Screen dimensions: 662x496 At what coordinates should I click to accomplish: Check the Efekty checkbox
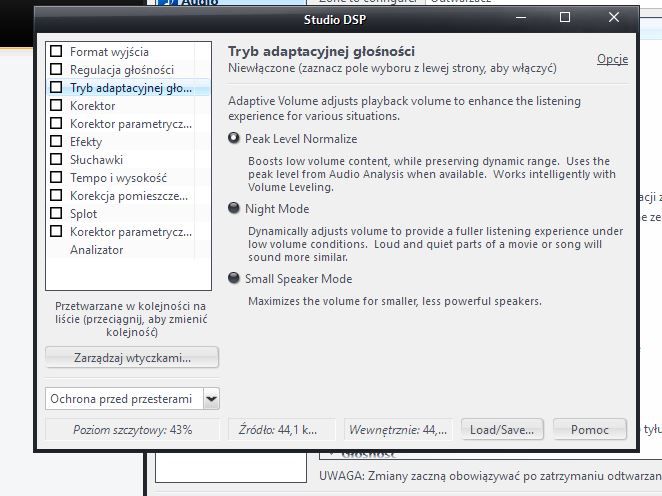tap(56, 141)
